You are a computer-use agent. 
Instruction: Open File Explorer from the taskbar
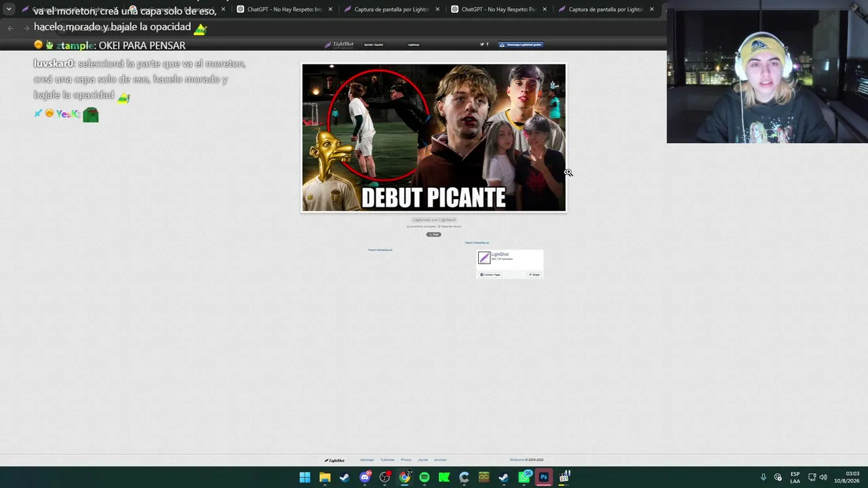coord(325,477)
